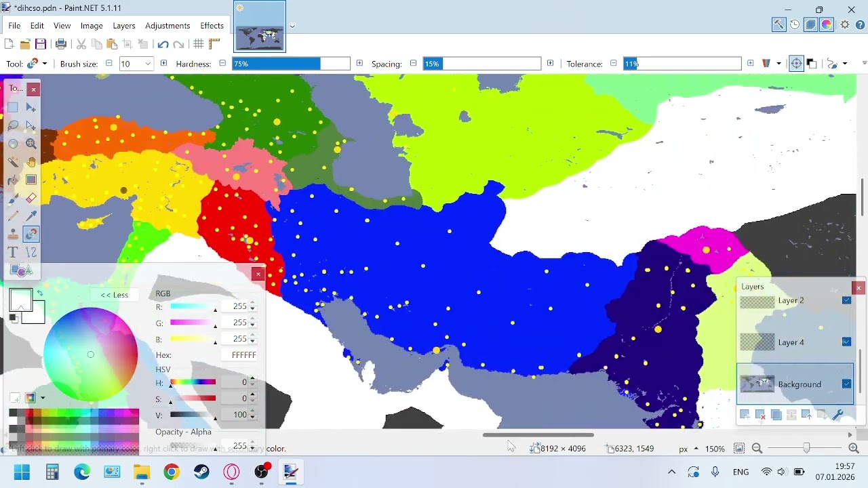Toggle the Tools window hammer button
Viewport: 868px width, 488px height.
pos(778,24)
